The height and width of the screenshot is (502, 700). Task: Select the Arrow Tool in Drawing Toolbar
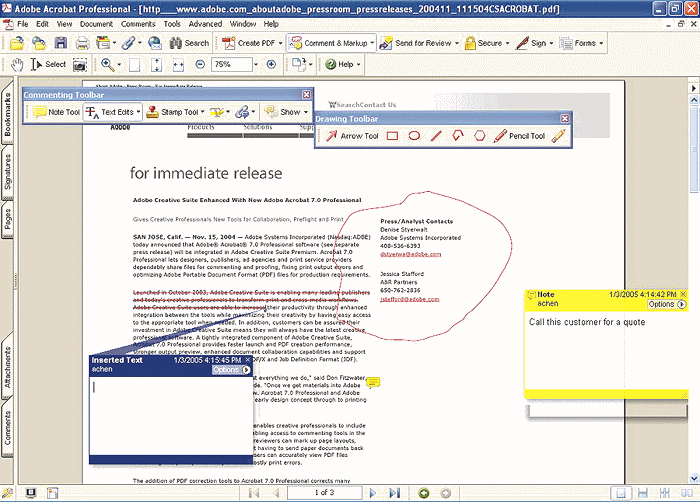(352, 136)
